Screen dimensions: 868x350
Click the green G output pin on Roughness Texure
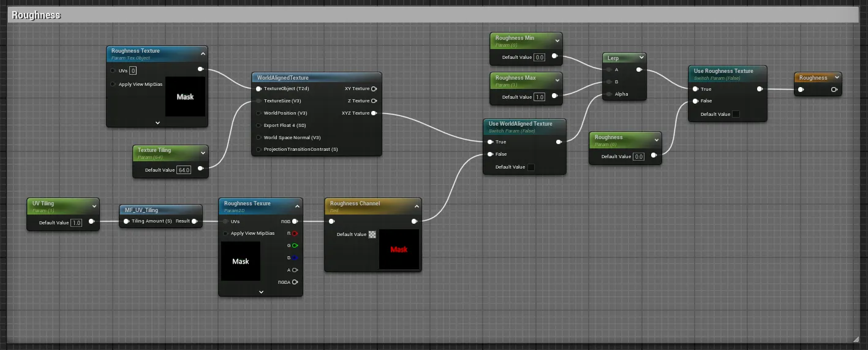[x=295, y=246]
